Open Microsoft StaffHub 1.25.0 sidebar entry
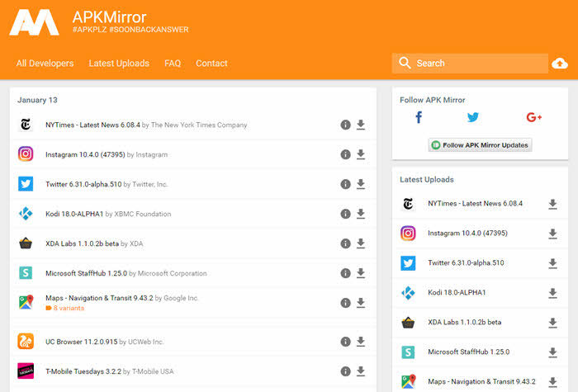 pos(468,352)
